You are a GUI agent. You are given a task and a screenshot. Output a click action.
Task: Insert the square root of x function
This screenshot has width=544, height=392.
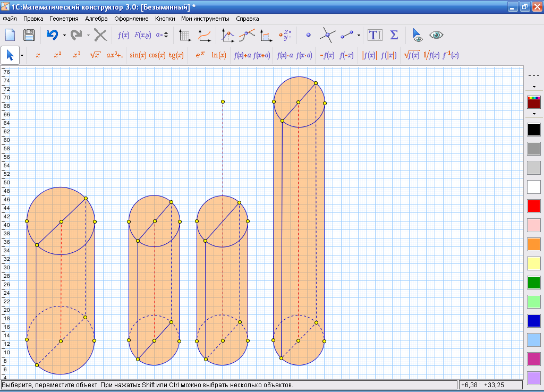point(96,55)
